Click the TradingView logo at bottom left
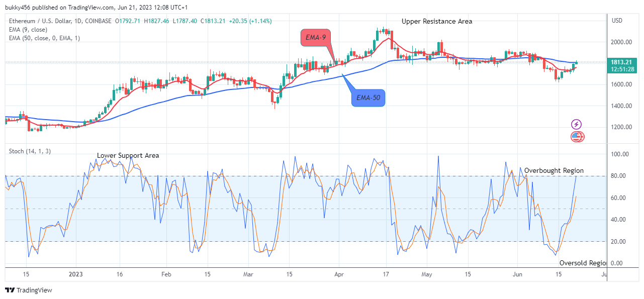The height and width of the screenshot is (299, 644). (x=29, y=290)
